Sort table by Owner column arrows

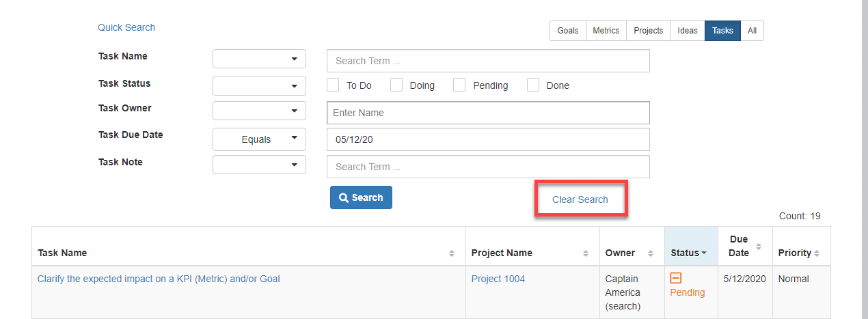pyautogui.click(x=650, y=253)
